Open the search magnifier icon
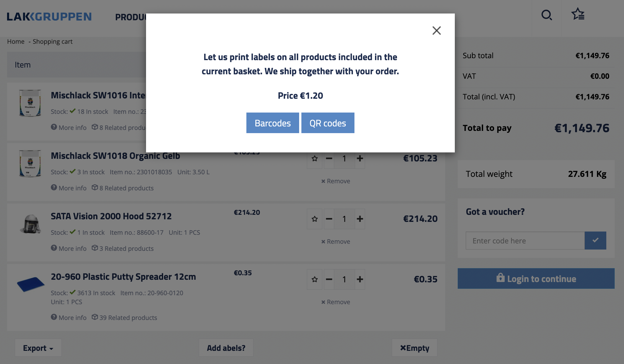This screenshot has width=624, height=364. [546, 15]
